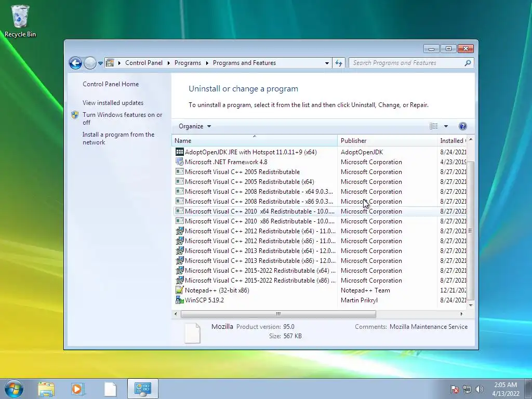Click the Control Panel breadcrumb
Screen dimensions: 532x399
(x=144, y=63)
